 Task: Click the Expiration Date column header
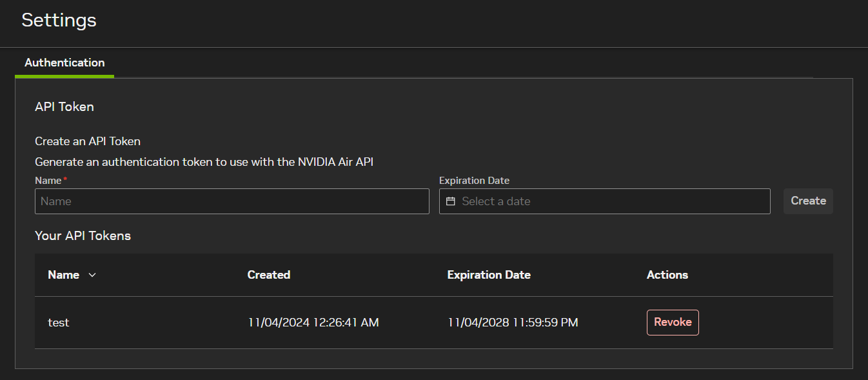[489, 275]
